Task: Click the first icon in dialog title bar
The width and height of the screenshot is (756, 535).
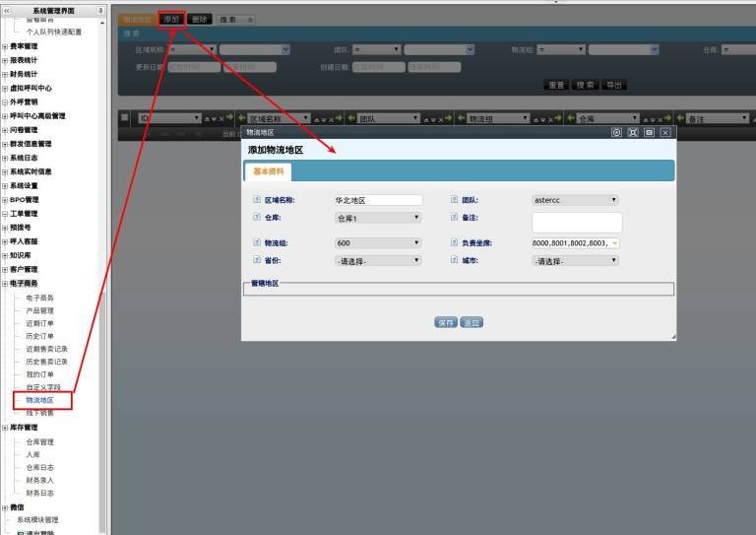Action: [x=616, y=131]
